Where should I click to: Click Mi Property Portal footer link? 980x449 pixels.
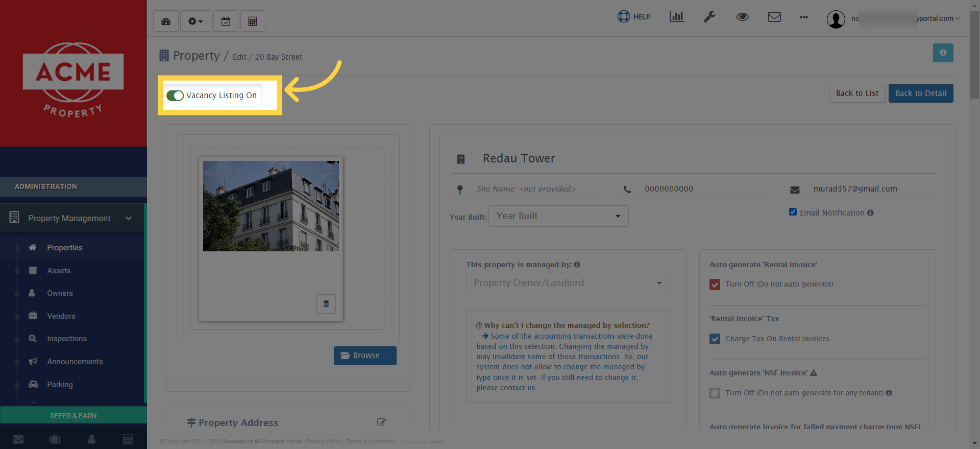click(x=278, y=442)
